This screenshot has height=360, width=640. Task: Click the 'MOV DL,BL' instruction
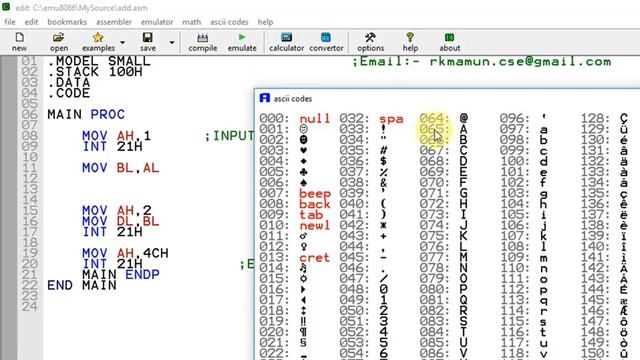[x=120, y=221]
